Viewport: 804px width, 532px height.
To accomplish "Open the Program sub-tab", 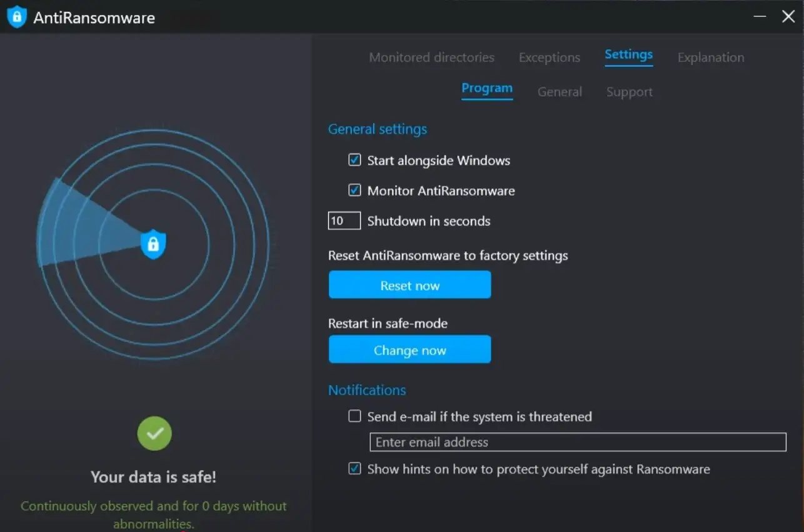I will tap(486, 89).
